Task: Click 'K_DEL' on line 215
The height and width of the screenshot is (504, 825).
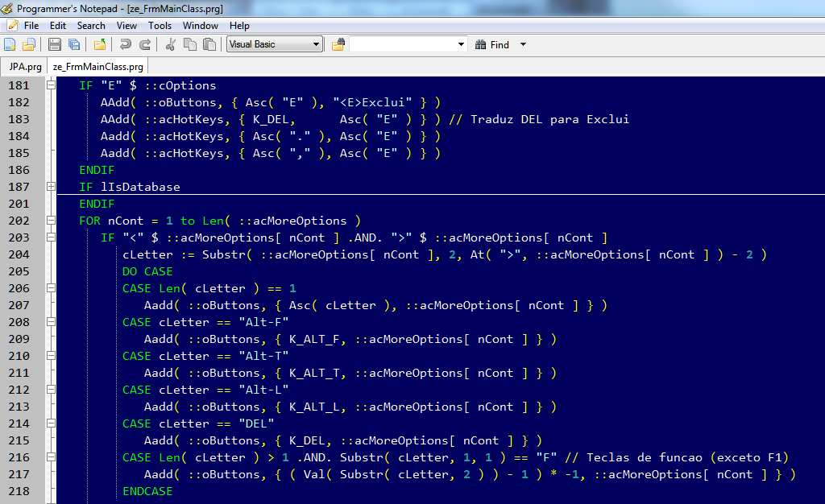Action: click(x=307, y=441)
